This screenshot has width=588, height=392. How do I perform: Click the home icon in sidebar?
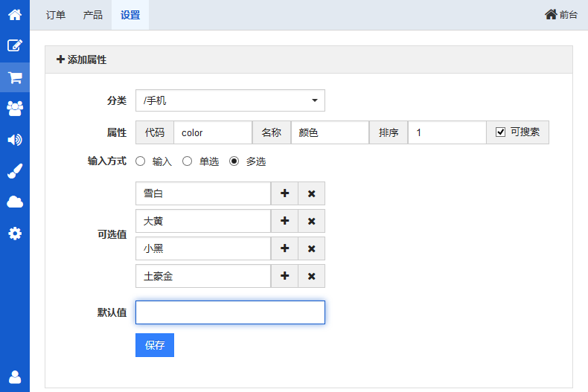(x=15, y=14)
